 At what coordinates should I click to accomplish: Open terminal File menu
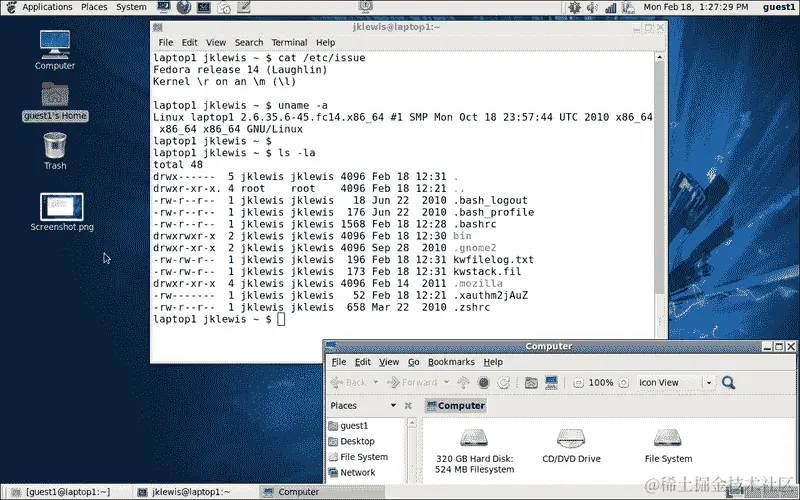tap(165, 42)
